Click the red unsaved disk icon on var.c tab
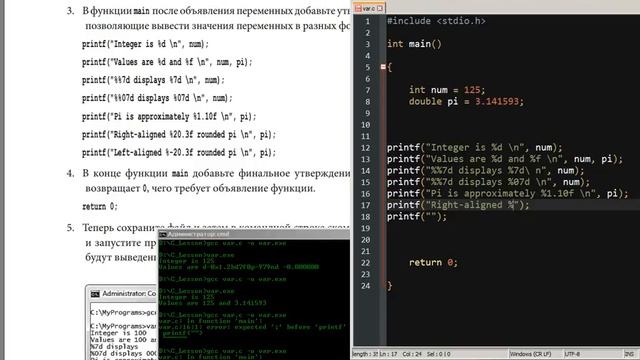The width and height of the screenshot is (640, 360). click(358, 8)
